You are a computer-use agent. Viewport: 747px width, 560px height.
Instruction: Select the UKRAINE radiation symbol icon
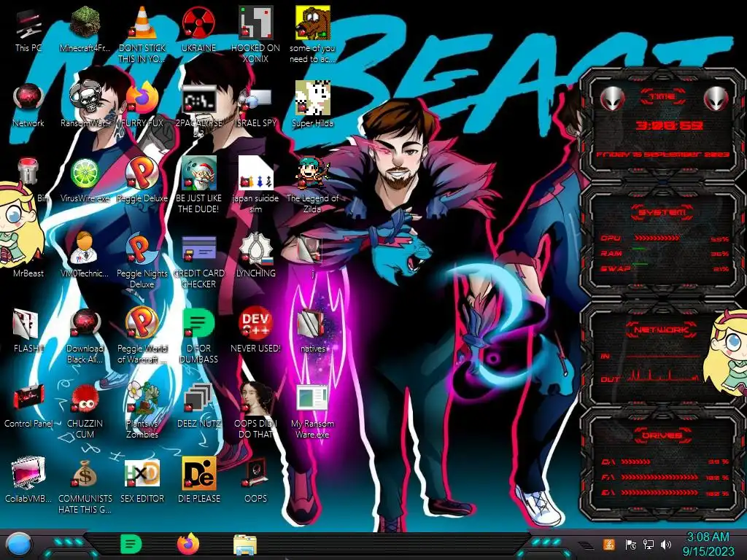pos(198,23)
